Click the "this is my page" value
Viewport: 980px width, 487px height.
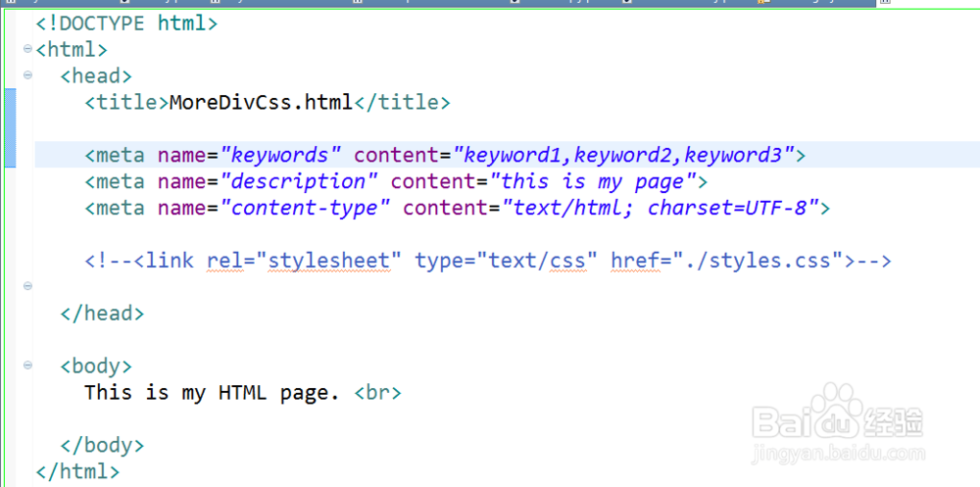click(593, 181)
